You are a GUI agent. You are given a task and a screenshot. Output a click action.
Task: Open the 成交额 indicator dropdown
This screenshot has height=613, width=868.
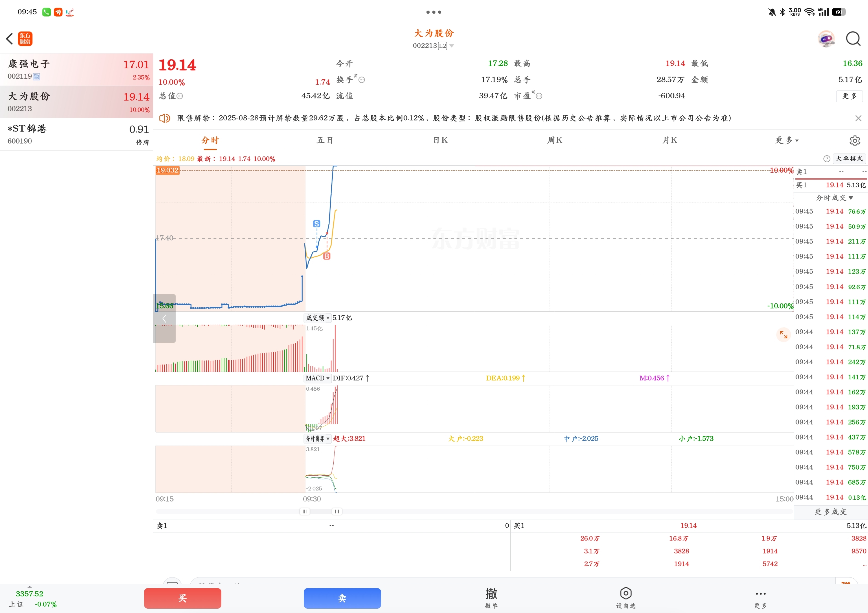click(318, 318)
